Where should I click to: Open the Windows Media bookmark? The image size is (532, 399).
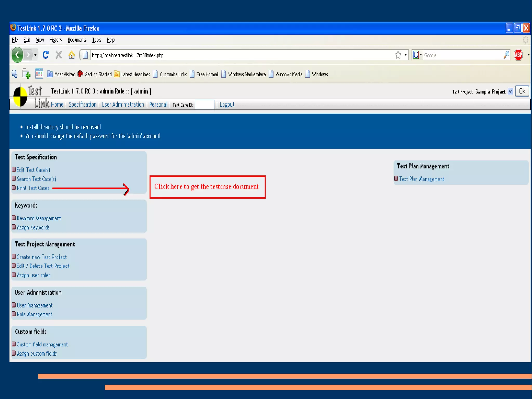(285, 74)
